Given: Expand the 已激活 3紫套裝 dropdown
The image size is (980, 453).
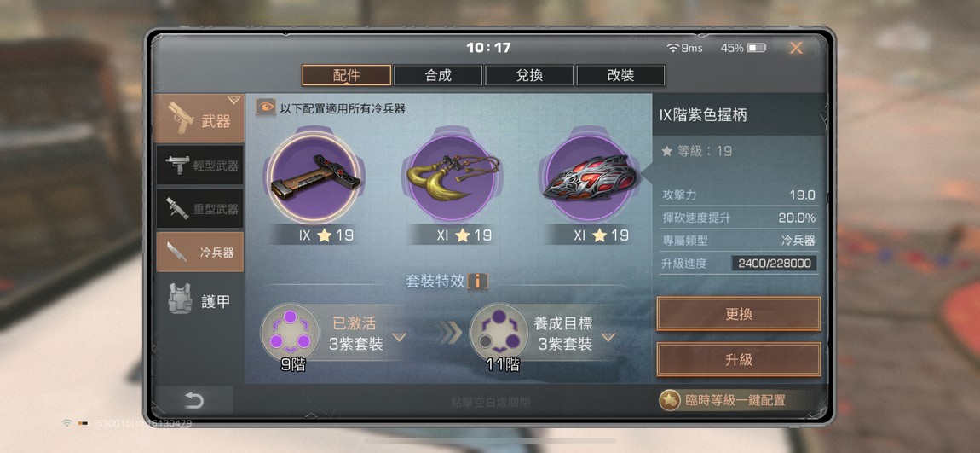Looking at the screenshot, I should (x=399, y=337).
